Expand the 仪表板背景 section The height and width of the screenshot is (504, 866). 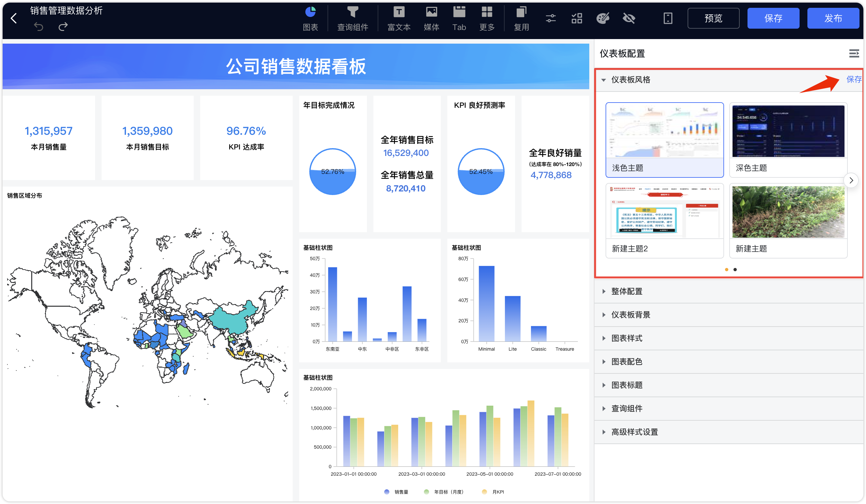click(x=729, y=315)
